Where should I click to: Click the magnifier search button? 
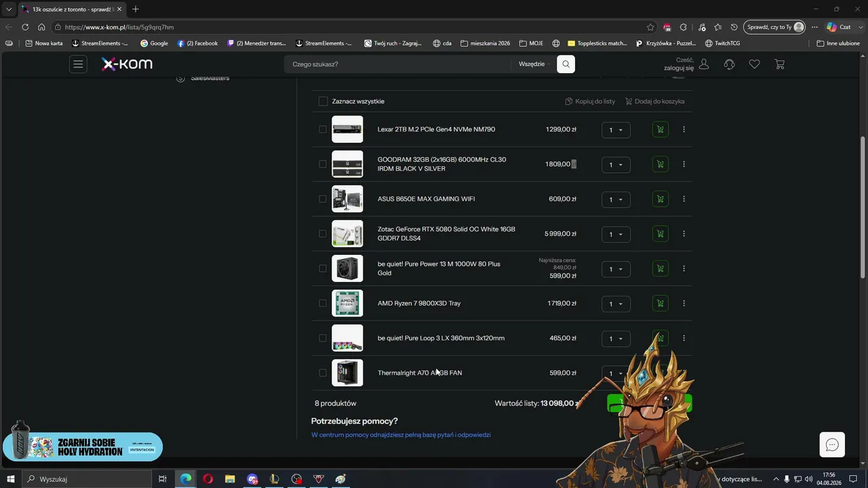click(x=566, y=64)
